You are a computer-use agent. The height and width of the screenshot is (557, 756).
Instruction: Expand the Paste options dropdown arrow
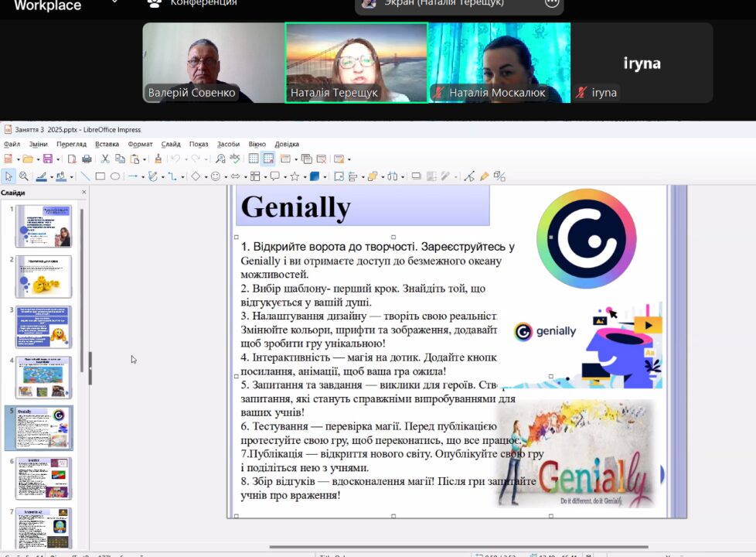(x=144, y=159)
